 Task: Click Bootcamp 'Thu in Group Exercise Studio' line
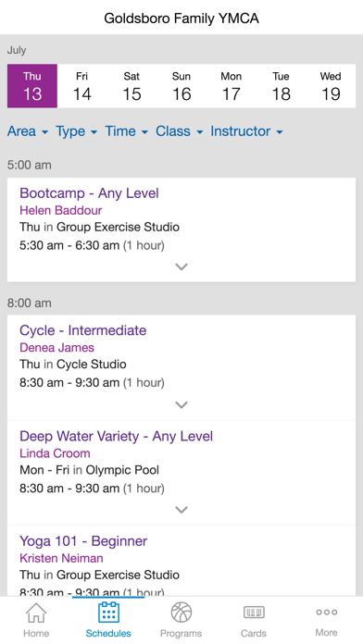point(99,227)
